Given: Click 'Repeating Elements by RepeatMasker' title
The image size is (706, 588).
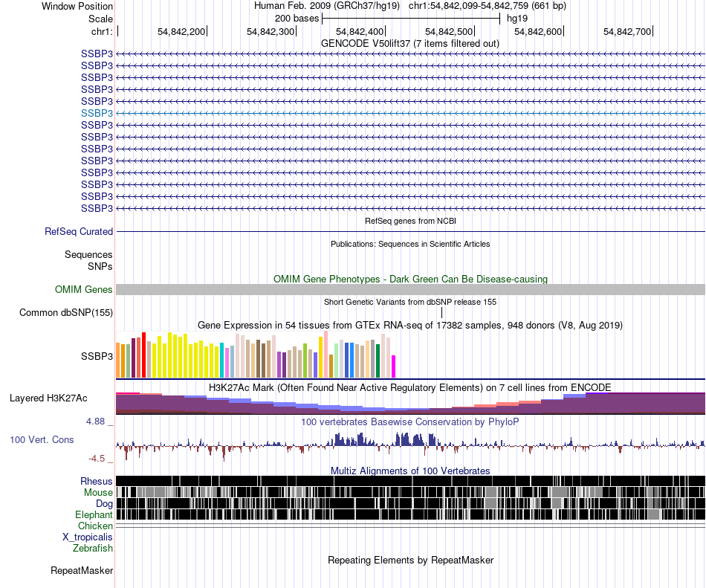Looking at the screenshot, I should pyautogui.click(x=410, y=560).
